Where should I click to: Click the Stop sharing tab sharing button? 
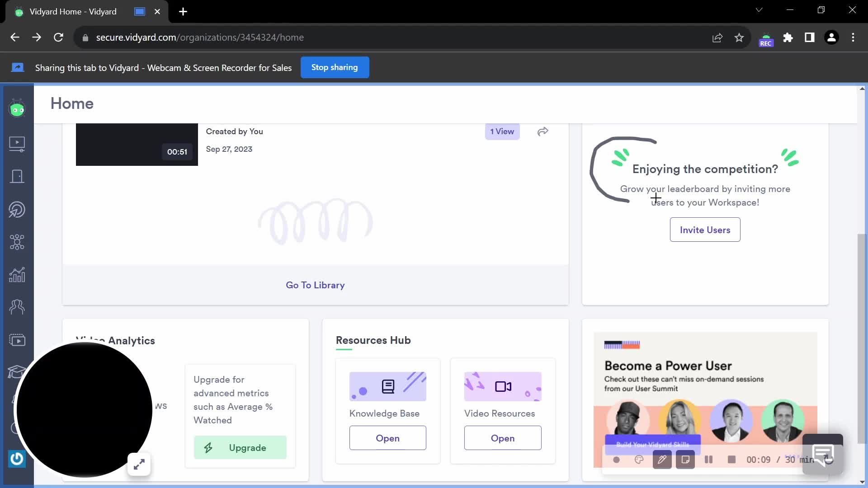(x=334, y=67)
